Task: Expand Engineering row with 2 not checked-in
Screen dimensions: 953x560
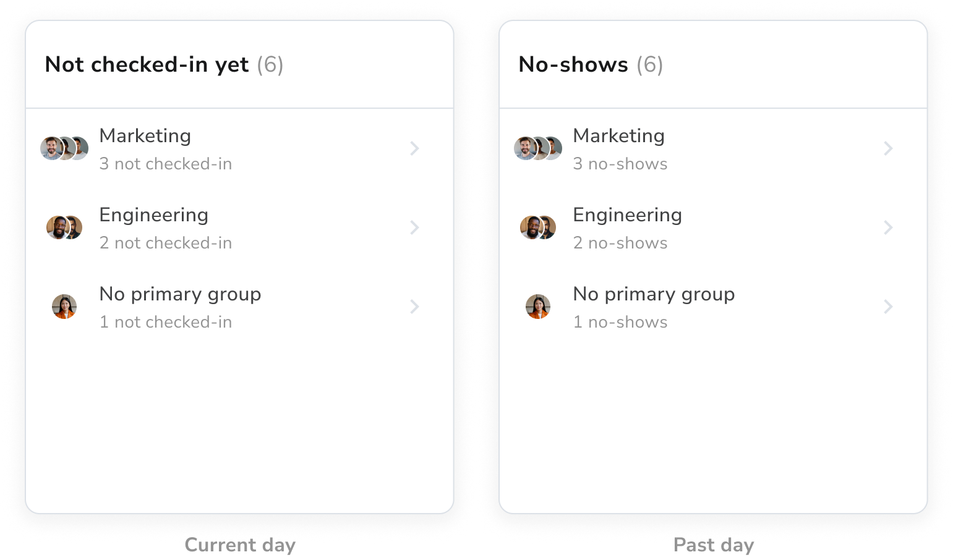Action: 414,227
